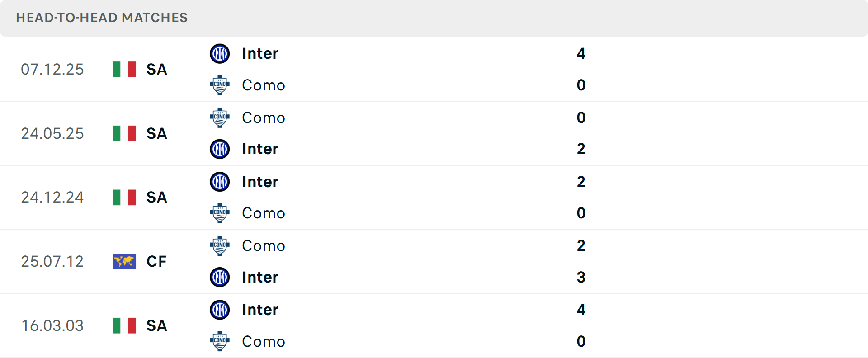Click Inter score 3 in 25.07.12 match
The height and width of the screenshot is (358, 868).
[581, 277]
